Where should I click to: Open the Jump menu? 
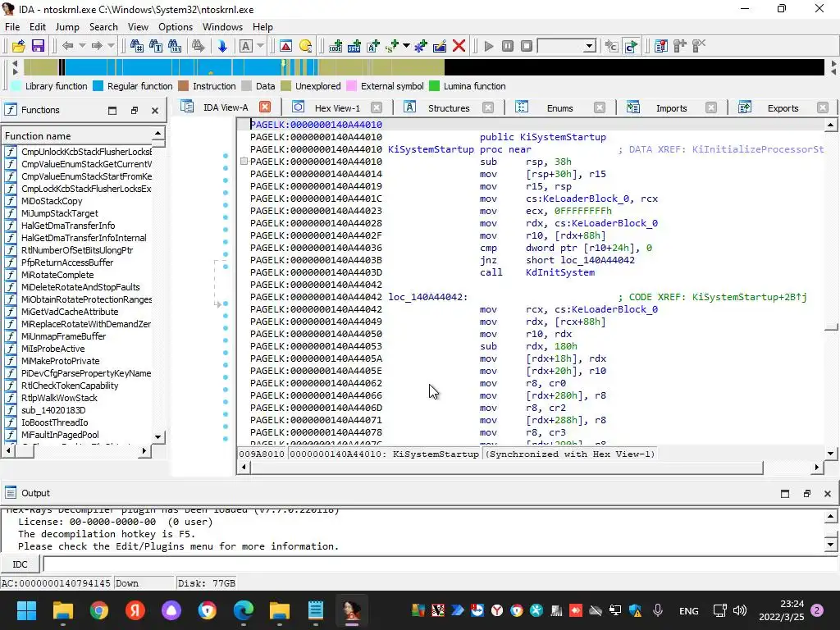[x=67, y=27]
